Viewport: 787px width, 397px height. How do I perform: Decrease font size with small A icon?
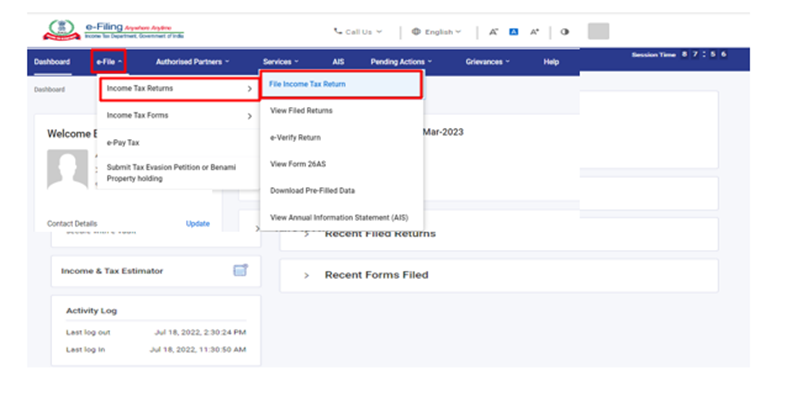point(493,32)
